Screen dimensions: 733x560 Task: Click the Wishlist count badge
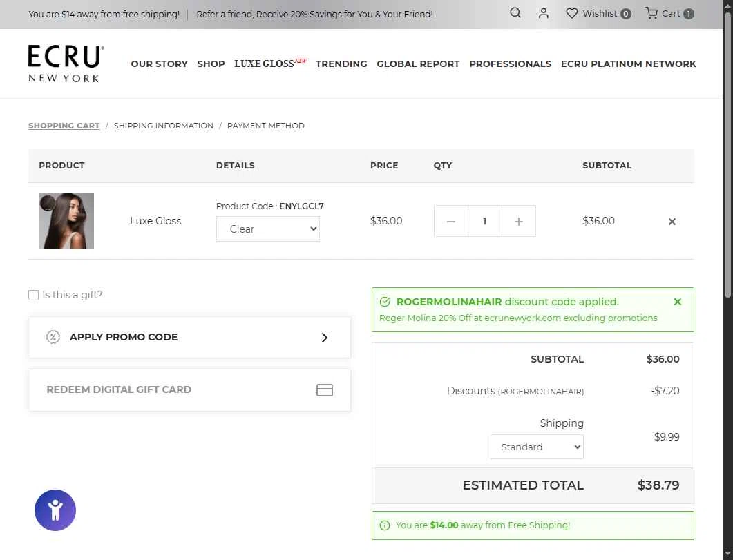[625, 14]
